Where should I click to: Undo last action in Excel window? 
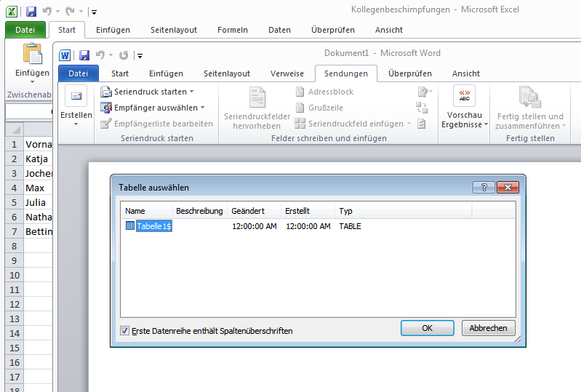pos(47,12)
